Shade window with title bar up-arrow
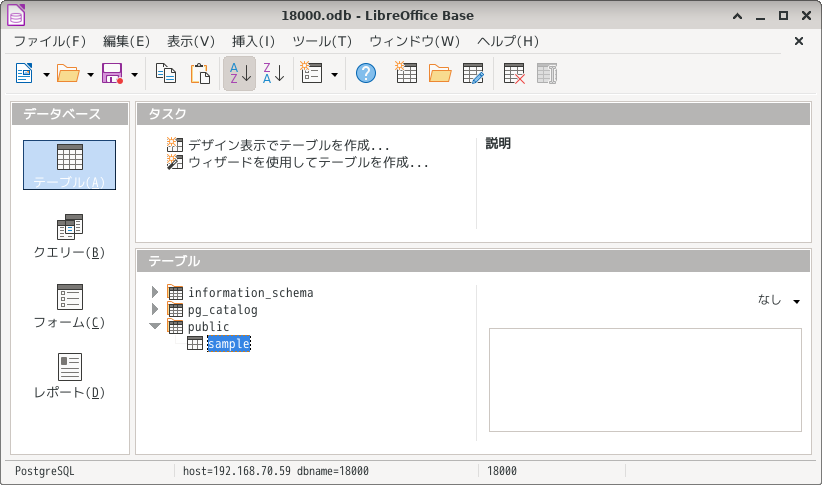Screen dimensions: 822x485 click(x=737, y=16)
